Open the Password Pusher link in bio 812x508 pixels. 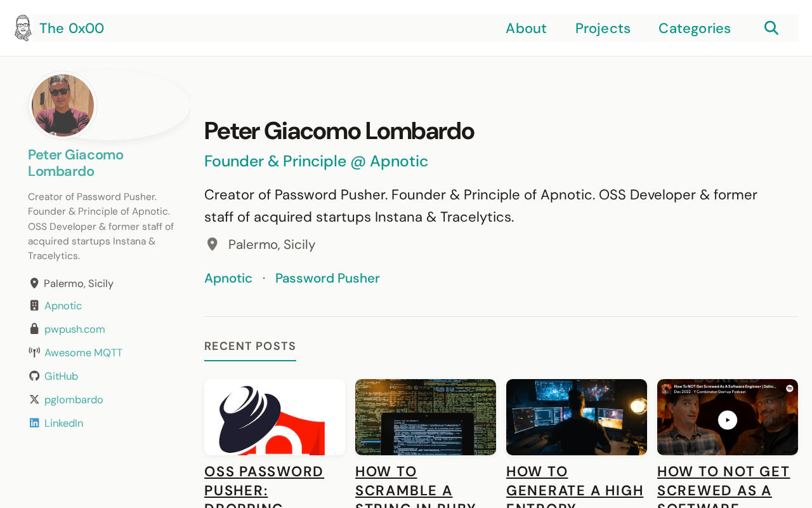(x=327, y=278)
